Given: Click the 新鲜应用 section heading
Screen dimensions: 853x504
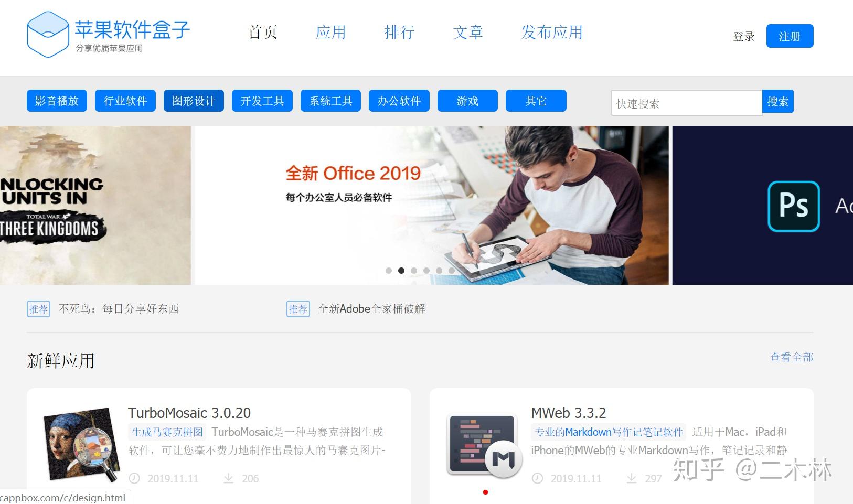Looking at the screenshot, I should point(61,361).
